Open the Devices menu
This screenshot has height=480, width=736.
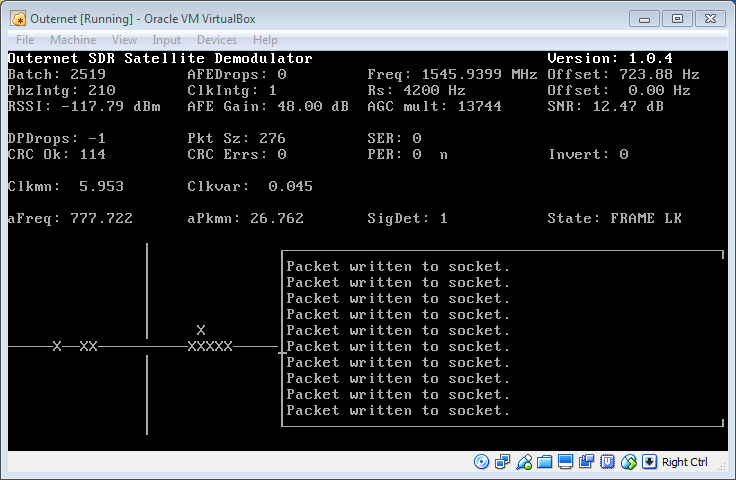click(x=217, y=40)
